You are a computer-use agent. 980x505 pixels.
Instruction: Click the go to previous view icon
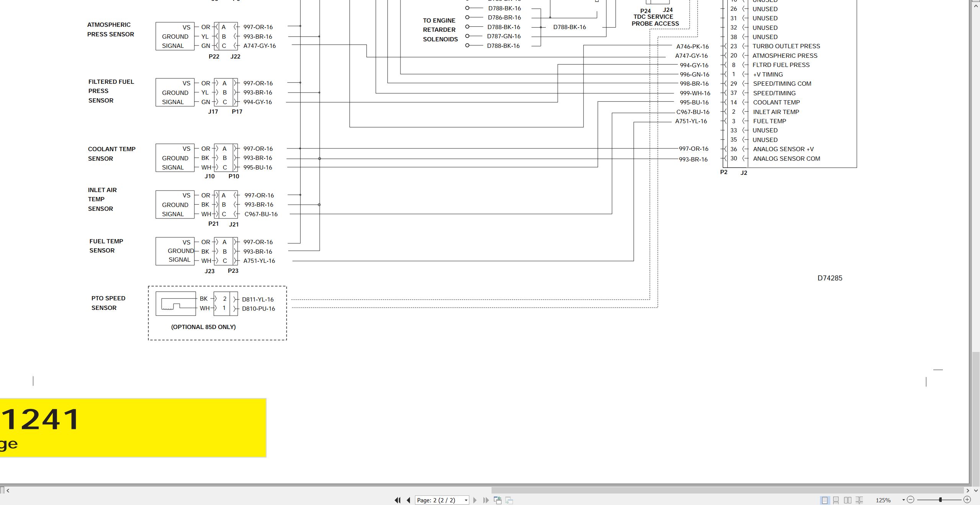[x=498, y=500]
